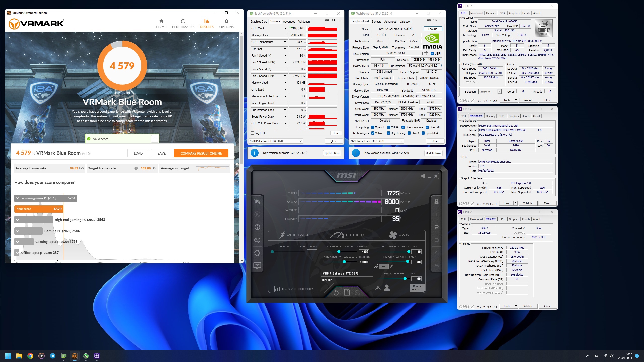Expand Office laptop (2020) comparison row

click(17, 253)
